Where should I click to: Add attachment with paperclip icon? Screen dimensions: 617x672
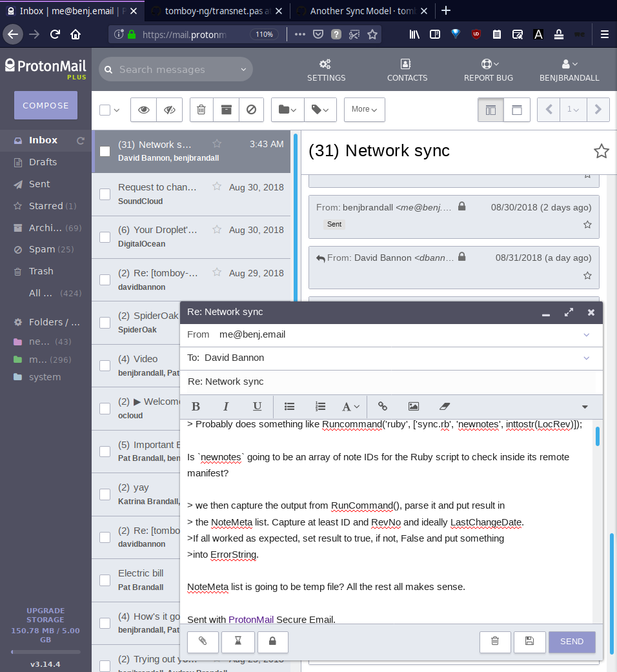click(203, 642)
